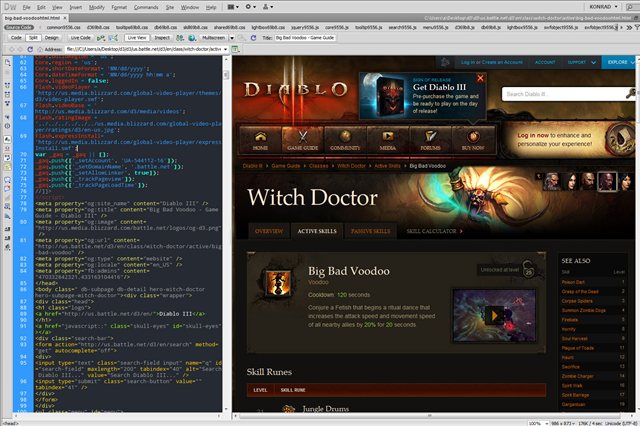The width and height of the screenshot is (640, 426).
Task: Click the Search Diablo III field
Action: click(563, 94)
